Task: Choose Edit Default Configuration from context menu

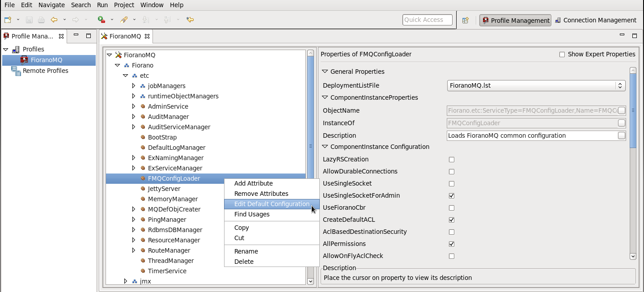Action: point(272,204)
